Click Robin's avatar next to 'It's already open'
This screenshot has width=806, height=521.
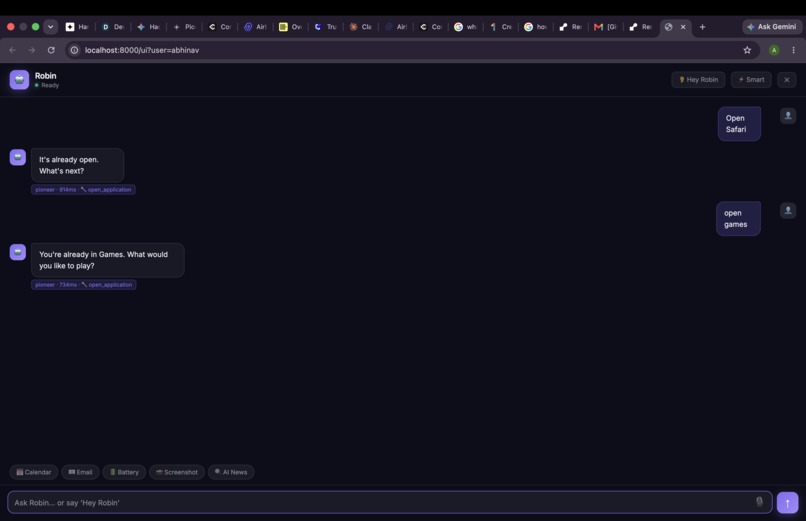(18, 157)
